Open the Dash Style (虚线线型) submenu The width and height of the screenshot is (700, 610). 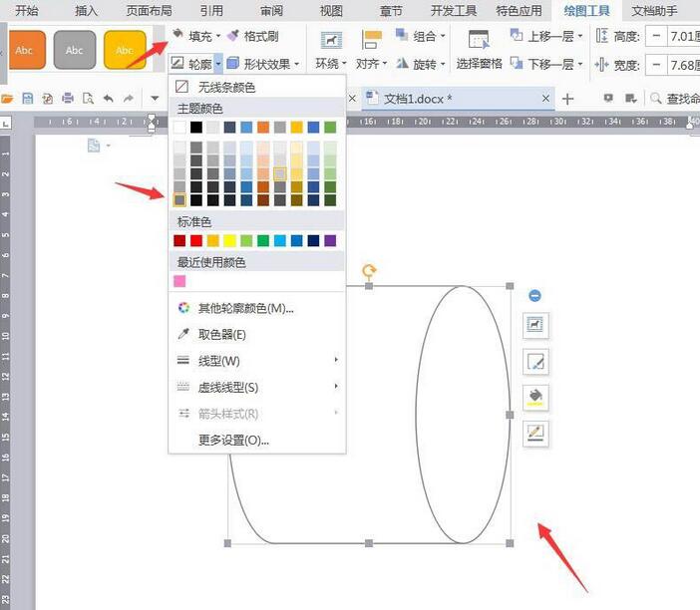pyautogui.click(x=256, y=387)
